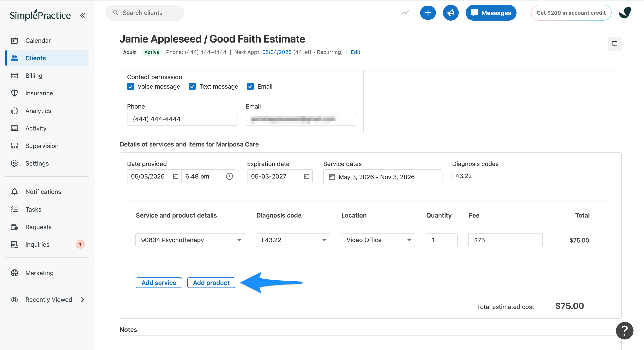Screen dimensions: 644x350
Task: Open the Inquiries form icon
Action: (x=14, y=244)
